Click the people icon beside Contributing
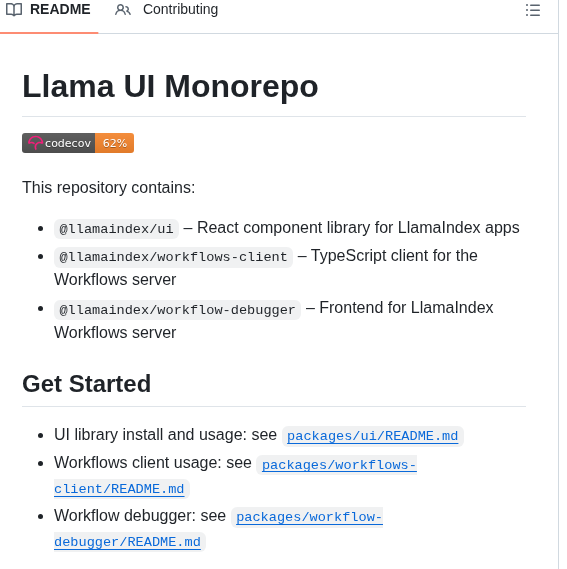The height and width of the screenshot is (569, 567). [123, 10]
